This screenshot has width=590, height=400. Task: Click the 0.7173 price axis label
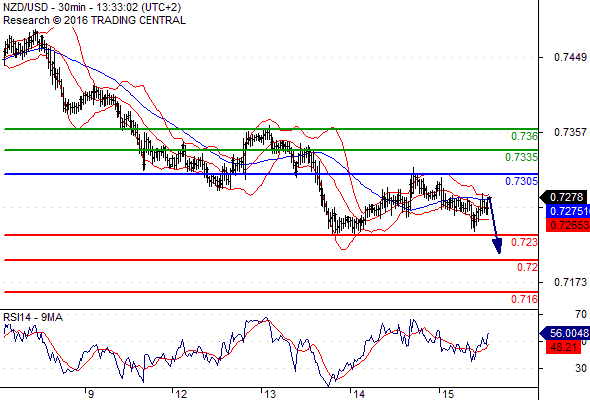(x=570, y=282)
